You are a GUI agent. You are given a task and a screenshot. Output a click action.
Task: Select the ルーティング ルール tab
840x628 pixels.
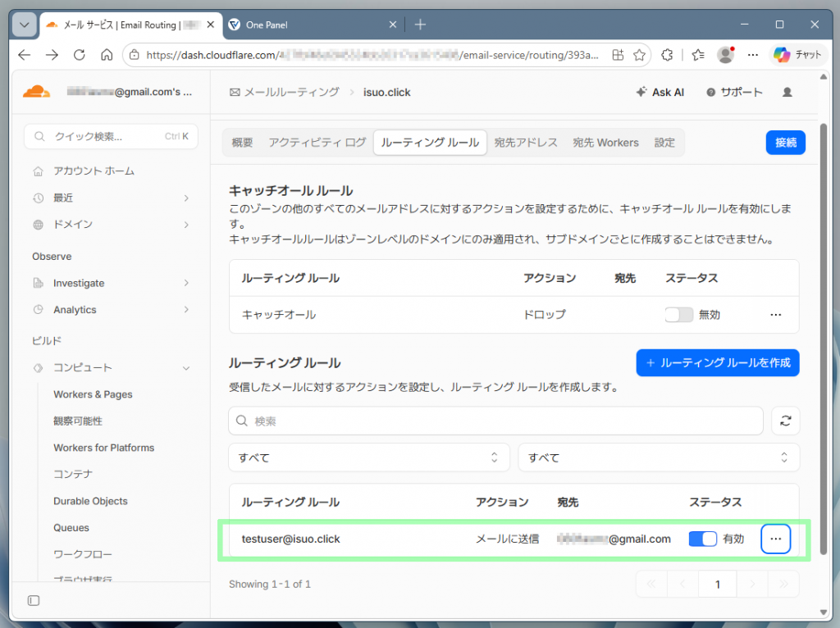tap(430, 143)
